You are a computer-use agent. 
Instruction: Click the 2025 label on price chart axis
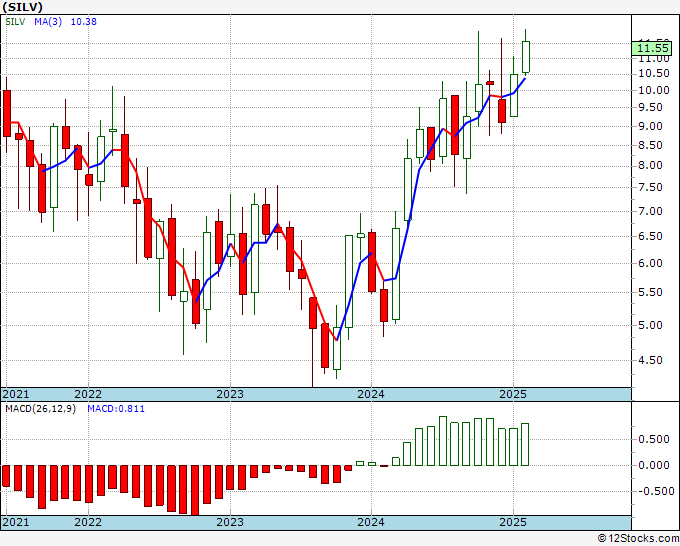513,395
